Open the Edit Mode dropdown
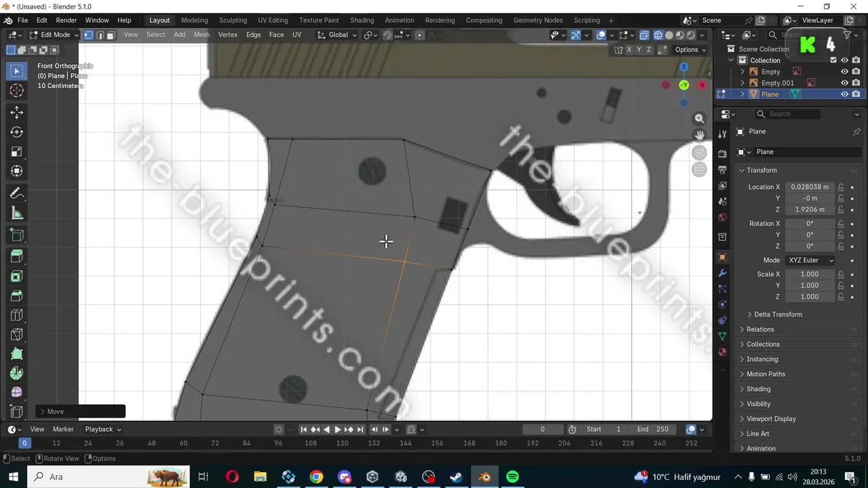This screenshot has width=868, height=488. pos(53,35)
